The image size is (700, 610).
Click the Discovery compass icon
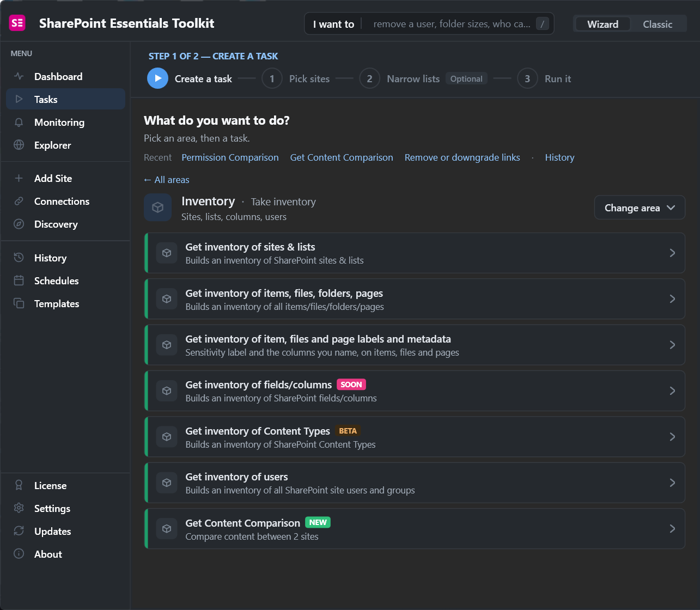point(19,224)
